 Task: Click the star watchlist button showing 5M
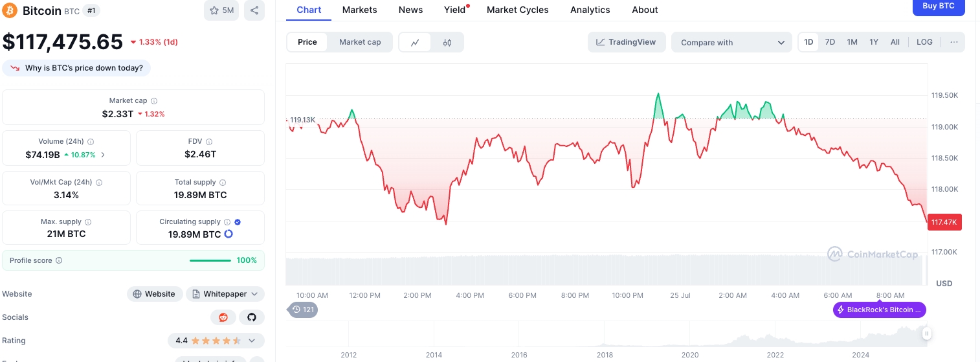click(x=222, y=10)
